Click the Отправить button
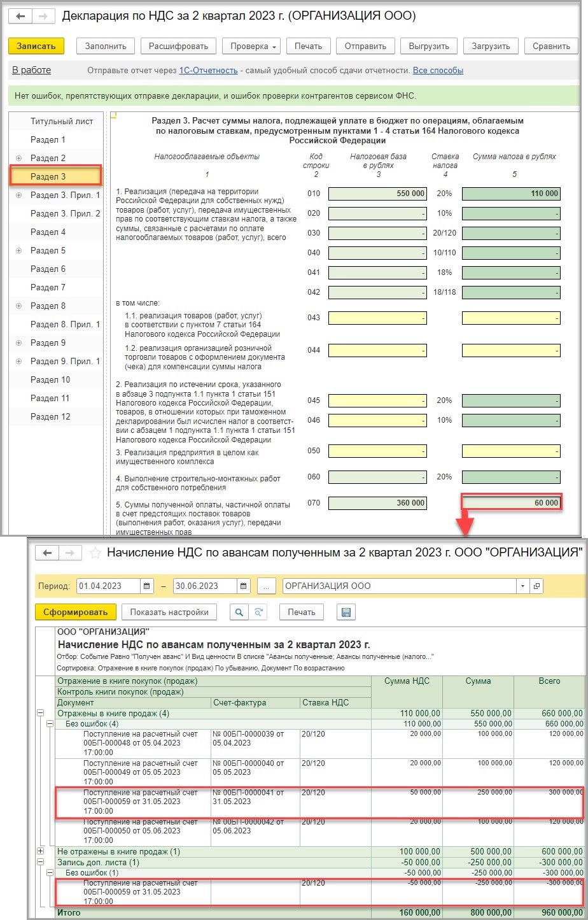 pos(365,46)
